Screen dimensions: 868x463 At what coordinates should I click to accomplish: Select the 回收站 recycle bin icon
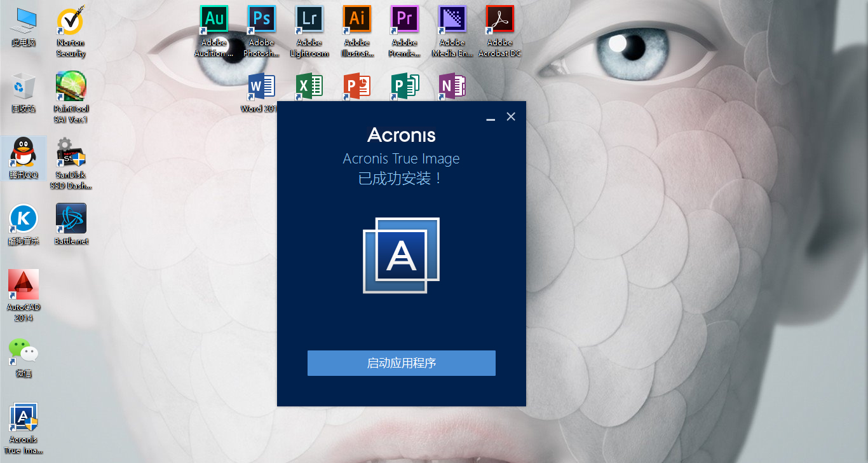[x=24, y=93]
